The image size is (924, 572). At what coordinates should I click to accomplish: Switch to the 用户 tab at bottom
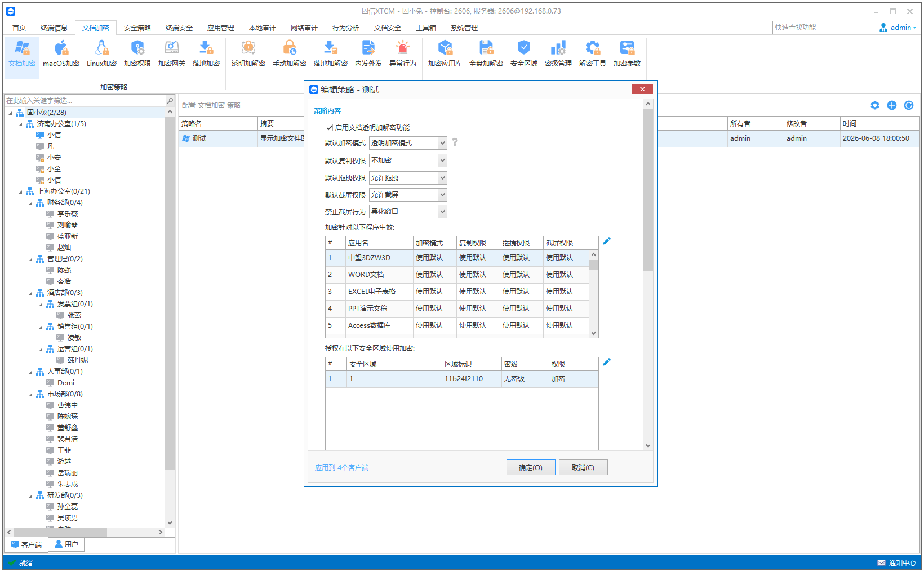coord(66,544)
